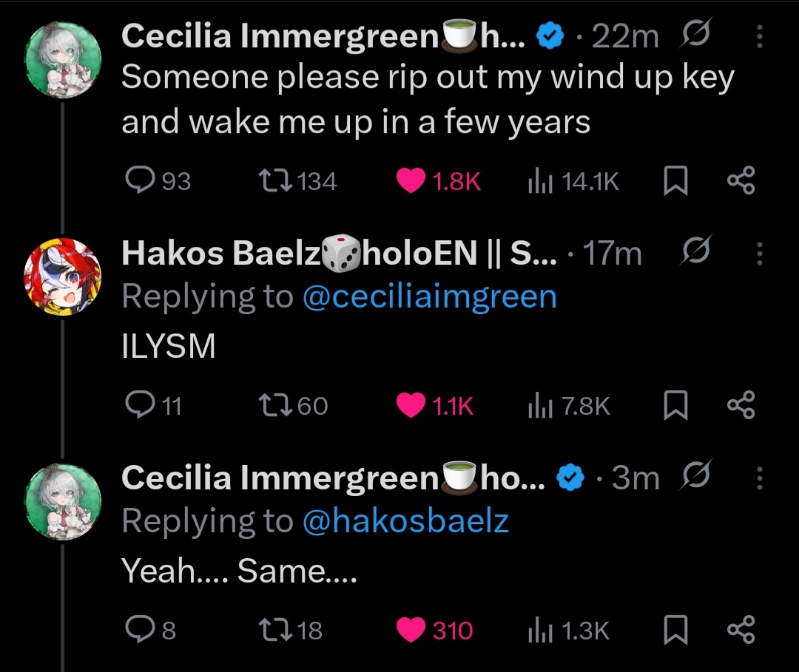799x672 pixels.
Task: Unlike the tweet with 1.8K likes
Action: (411, 181)
